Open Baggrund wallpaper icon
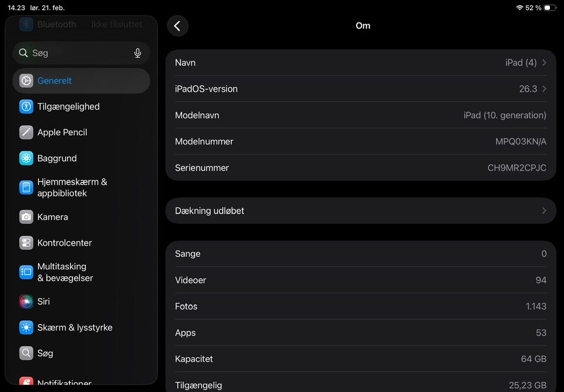Screen dimensions: 564x392 [x=26, y=158]
